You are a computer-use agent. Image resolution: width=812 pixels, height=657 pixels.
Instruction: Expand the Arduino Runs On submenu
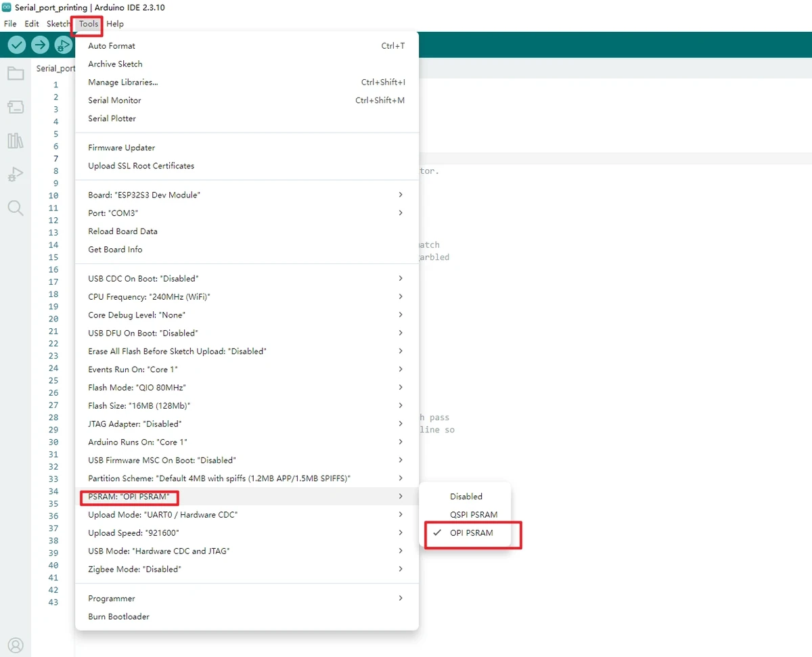click(x=247, y=443)
